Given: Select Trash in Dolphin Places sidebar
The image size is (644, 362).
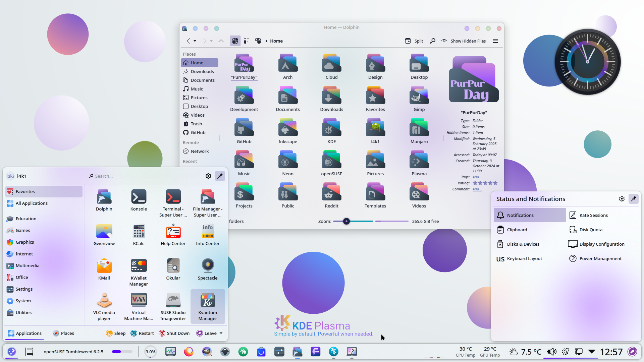Looking at the screenshot, I should [200, 124].
